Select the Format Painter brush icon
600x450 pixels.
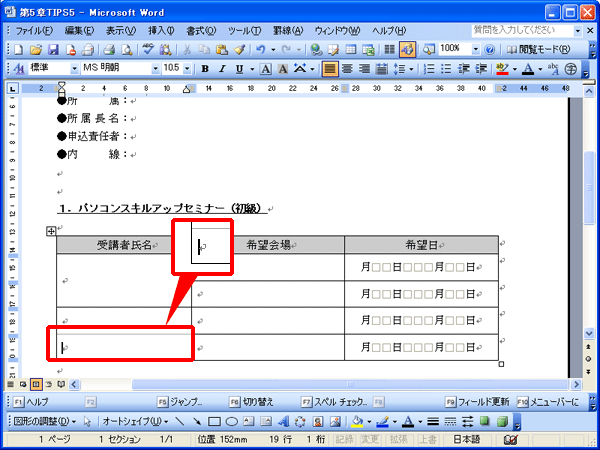coord(240,50)
